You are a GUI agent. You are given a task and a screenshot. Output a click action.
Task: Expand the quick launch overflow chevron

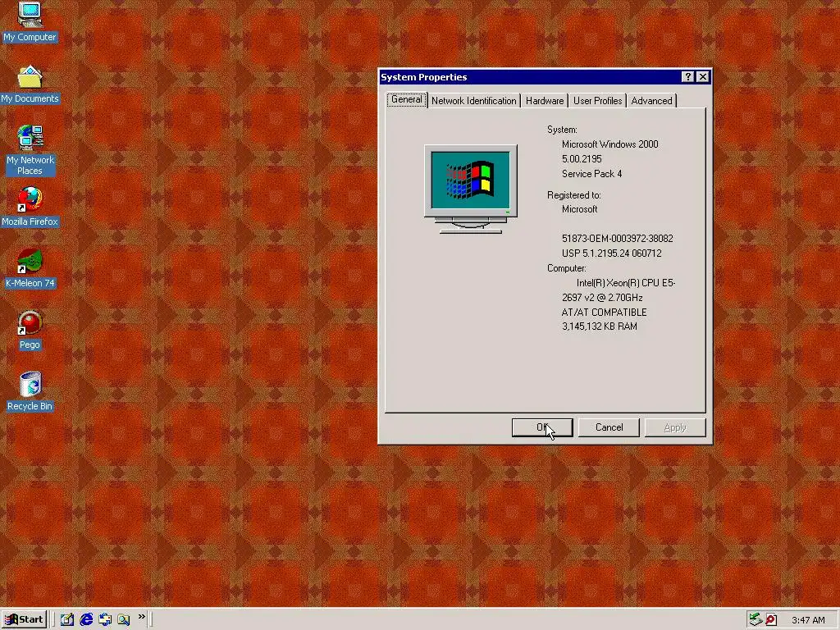(x=141, y=617)
